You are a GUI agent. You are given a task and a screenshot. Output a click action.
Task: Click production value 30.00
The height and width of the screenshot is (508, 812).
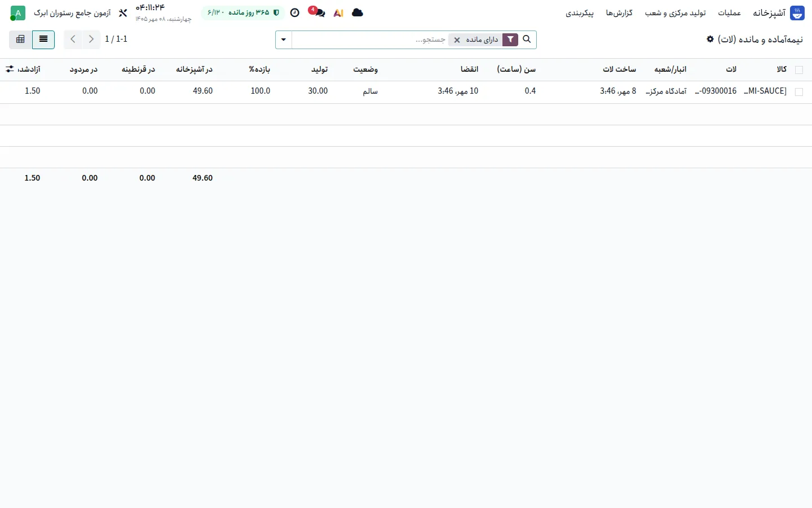(318, 91)
